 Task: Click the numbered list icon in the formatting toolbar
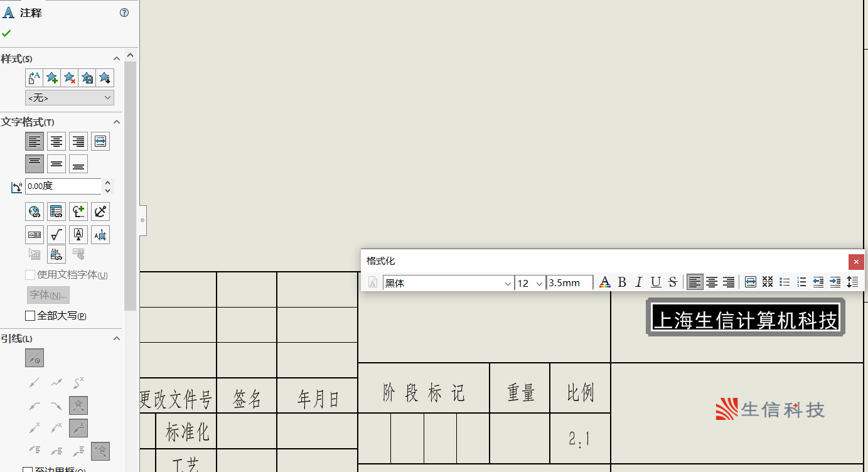click(801, 282)
